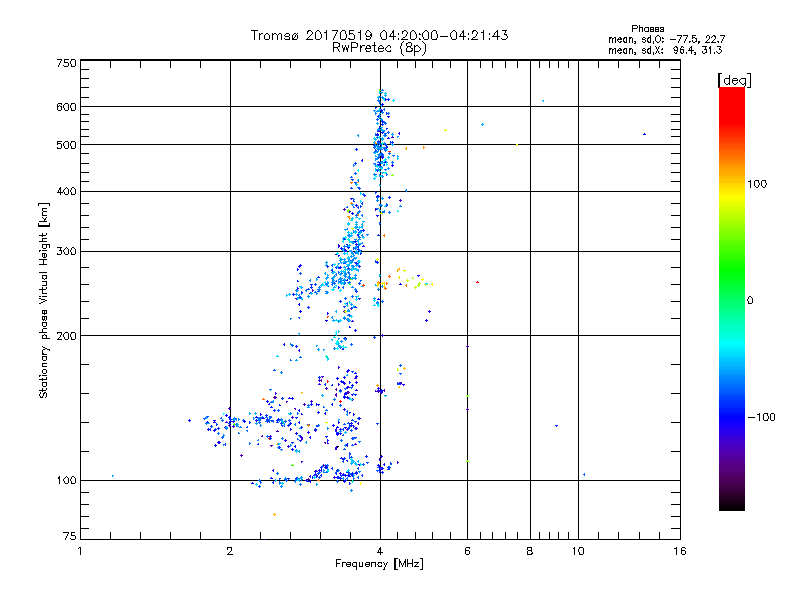Click the 'Frequency [MHz]' axis title
The width and height of the screenshot is (800, 600).
(379, 564)
